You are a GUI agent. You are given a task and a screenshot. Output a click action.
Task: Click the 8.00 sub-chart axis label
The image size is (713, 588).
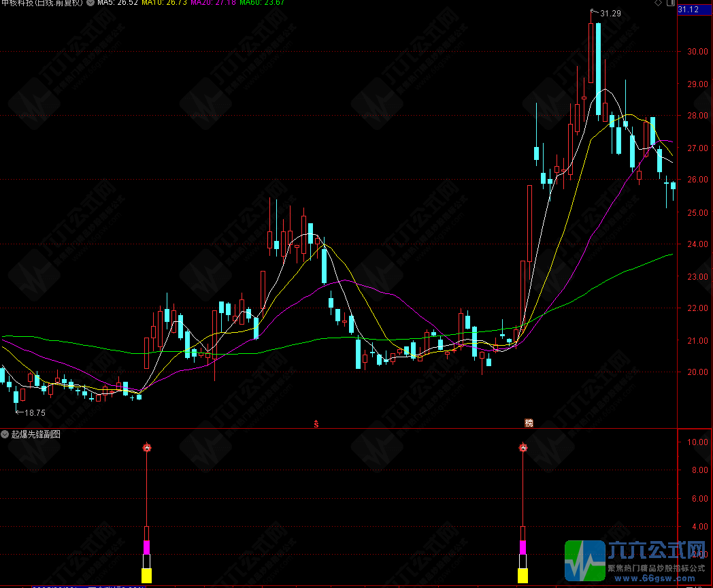(x=700, y=470)
